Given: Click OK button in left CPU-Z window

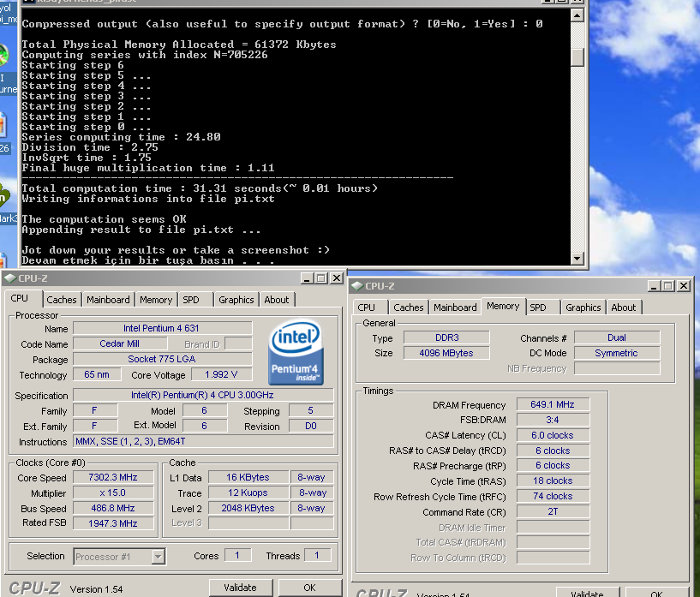Looking at the screenshot, I should tap(310, 588).
